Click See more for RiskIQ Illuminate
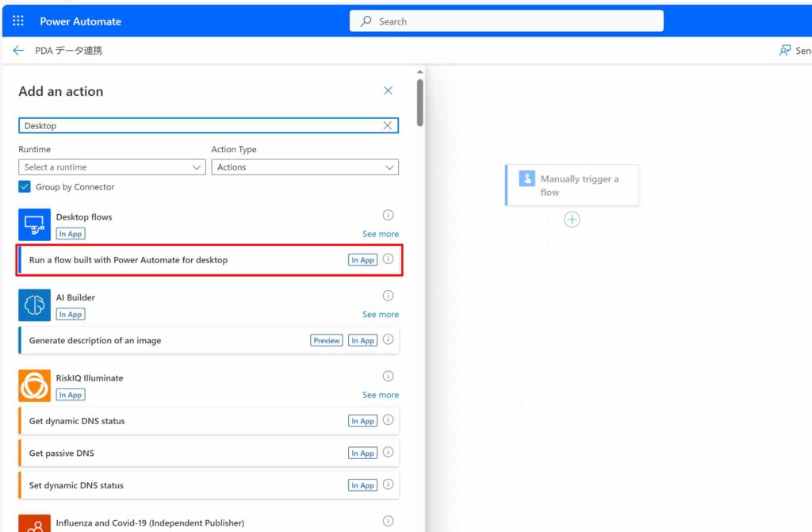812x532 pixels. (x=381, y=395)
